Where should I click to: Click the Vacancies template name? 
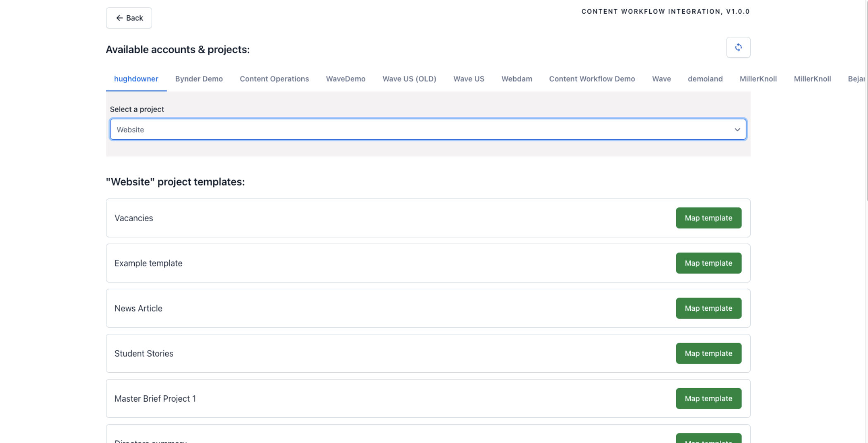click(134, 218)
